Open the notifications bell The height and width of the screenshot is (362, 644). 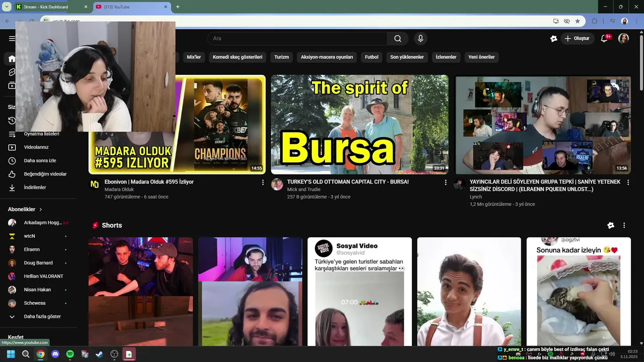coord(605,38)
